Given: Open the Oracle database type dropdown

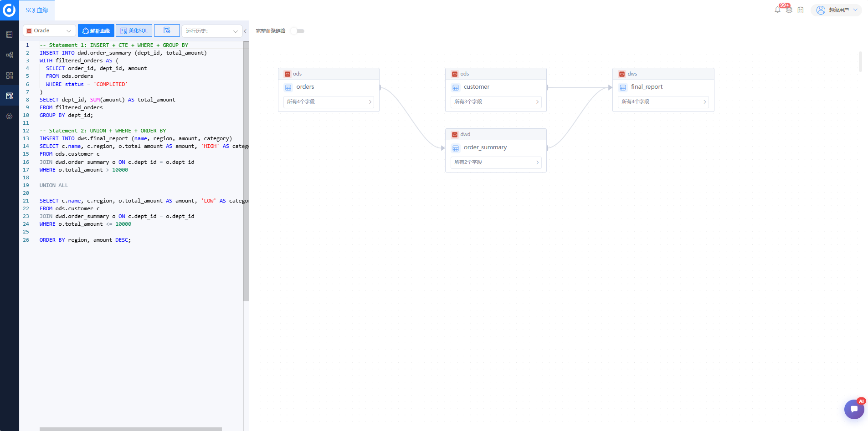Looking at the screenshot, I should coord(50,30).
